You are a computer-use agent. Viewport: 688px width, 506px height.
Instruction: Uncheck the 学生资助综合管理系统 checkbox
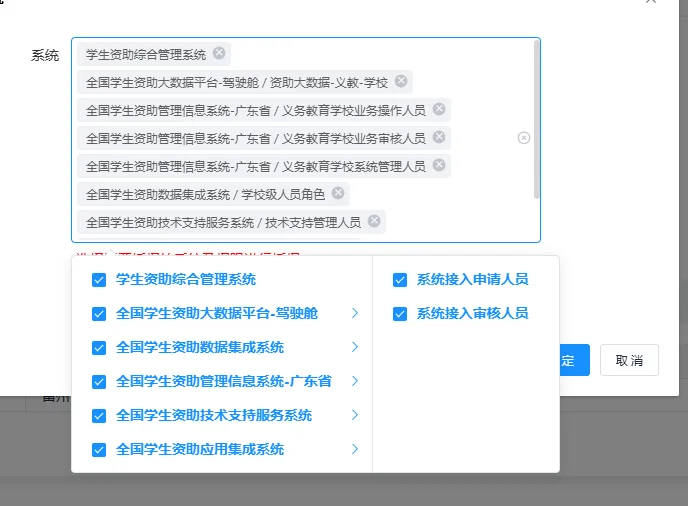tap(98, 280)
